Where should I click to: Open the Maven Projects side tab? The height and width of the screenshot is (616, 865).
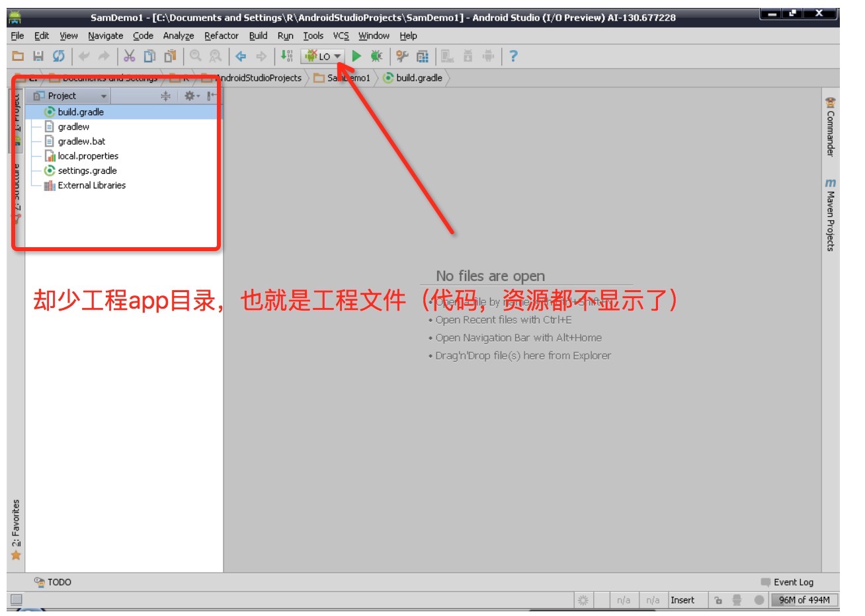pyautogui.click(x=830, y=215)
